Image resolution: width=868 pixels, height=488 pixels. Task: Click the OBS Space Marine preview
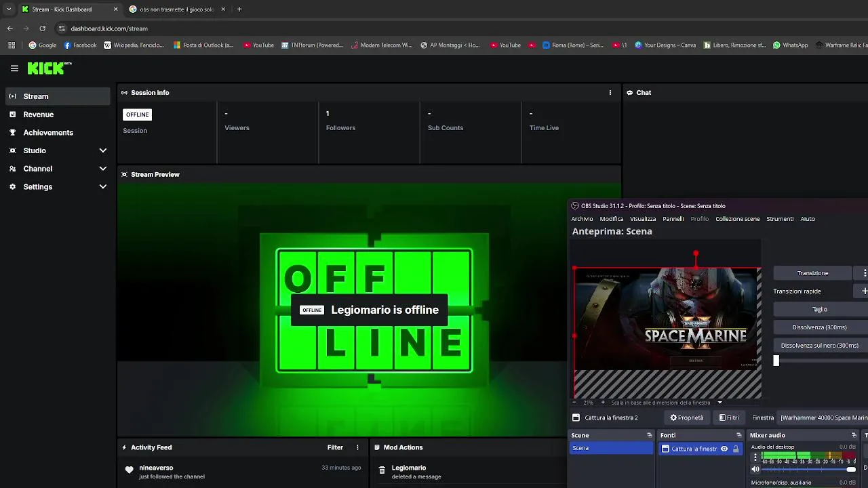tap(667, 319)
